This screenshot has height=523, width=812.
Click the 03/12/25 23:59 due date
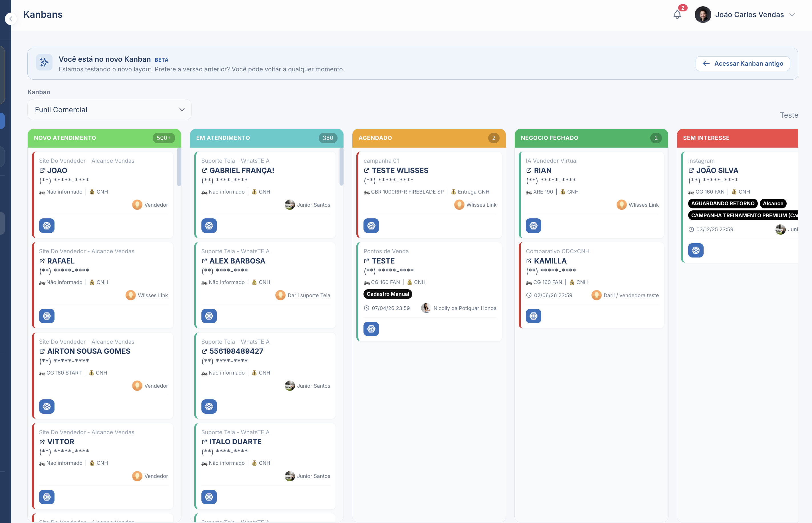point(711,229)
